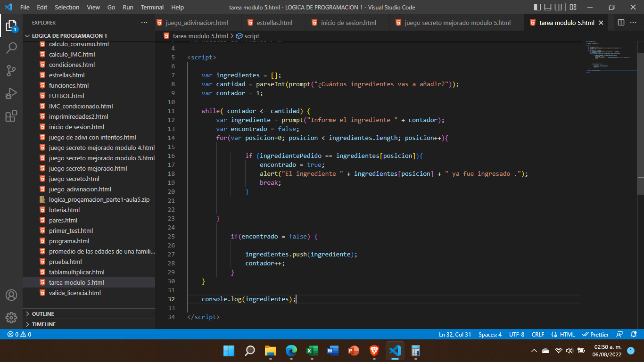
Task: Open calculo_IMC.html in explorer
Action: [72, 55]
